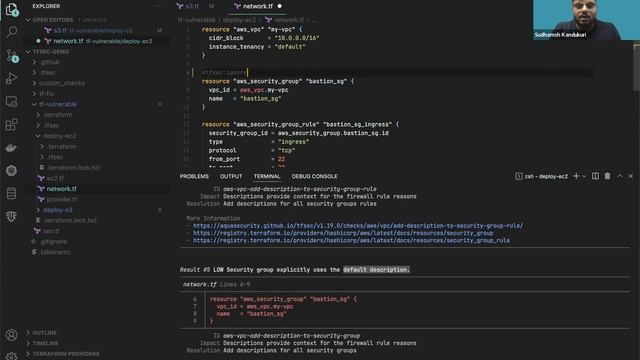Click Explorer more actions ellipsis
Viewport: 640px width, 360px height.
[159, 6]
